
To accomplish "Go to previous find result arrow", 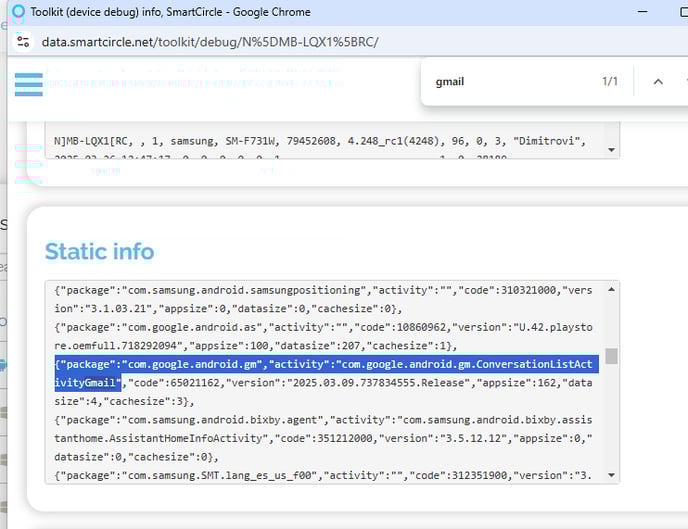I will tap(658, 82).
